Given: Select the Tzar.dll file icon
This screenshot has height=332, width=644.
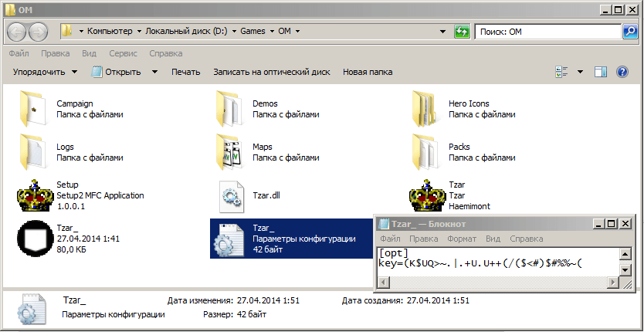Looking at the screenshot, I should click(x=230, y=195).
